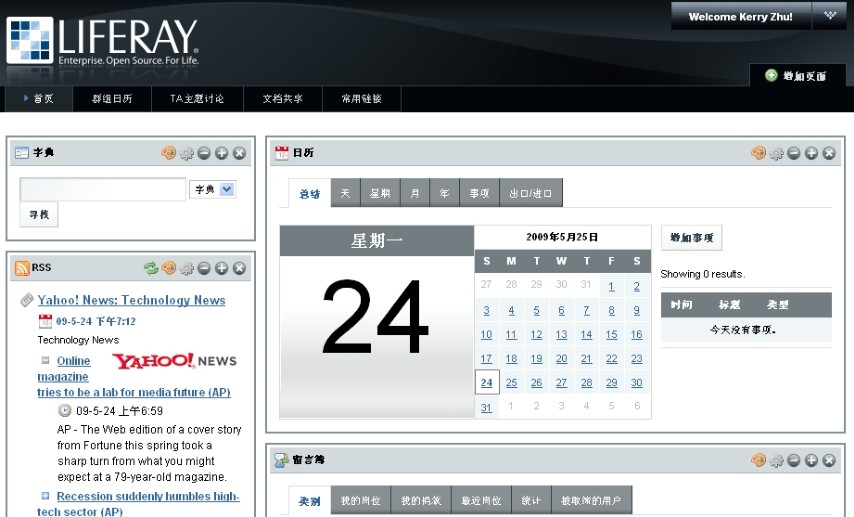This screenshot has height=517, width=854.
Task: Open look-and-feel palette icon in 字典 portlet
Action: 169,153
